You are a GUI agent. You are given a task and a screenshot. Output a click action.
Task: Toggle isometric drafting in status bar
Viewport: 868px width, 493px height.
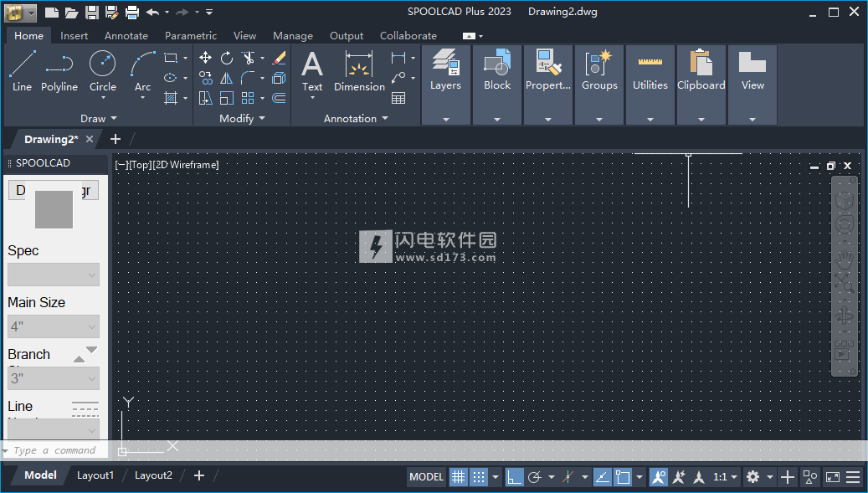pyautogui.click(x=568, y=476)
